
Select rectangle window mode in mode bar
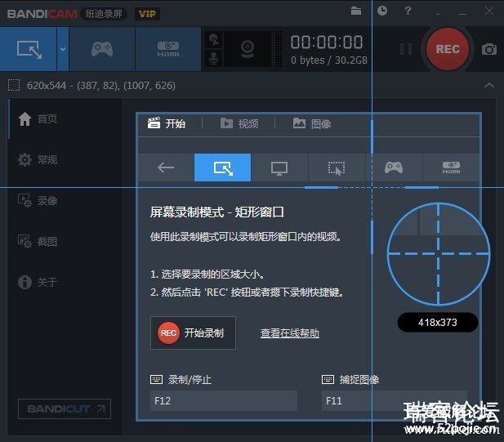coord(222,167)
